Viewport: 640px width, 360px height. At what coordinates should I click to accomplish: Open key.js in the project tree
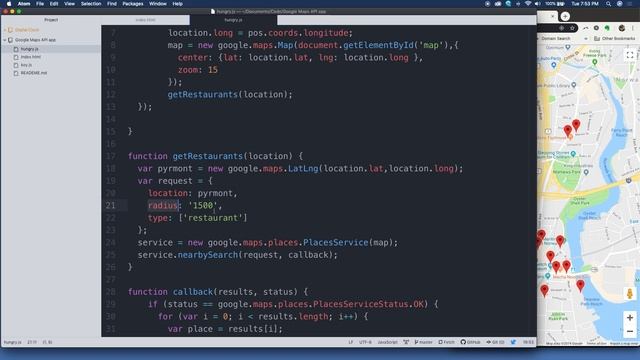pyautogui.click(x=26, y=65)
